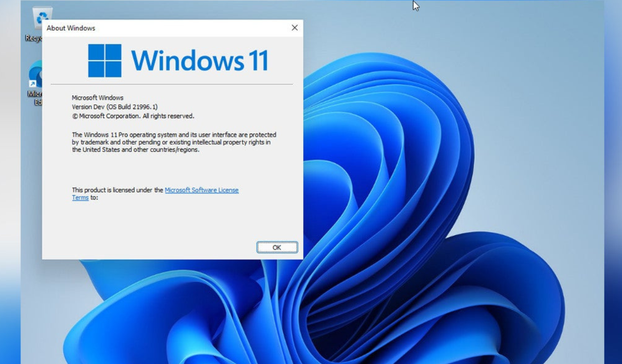Click the Windows 11 logo in the dialog

click(178, 61)
